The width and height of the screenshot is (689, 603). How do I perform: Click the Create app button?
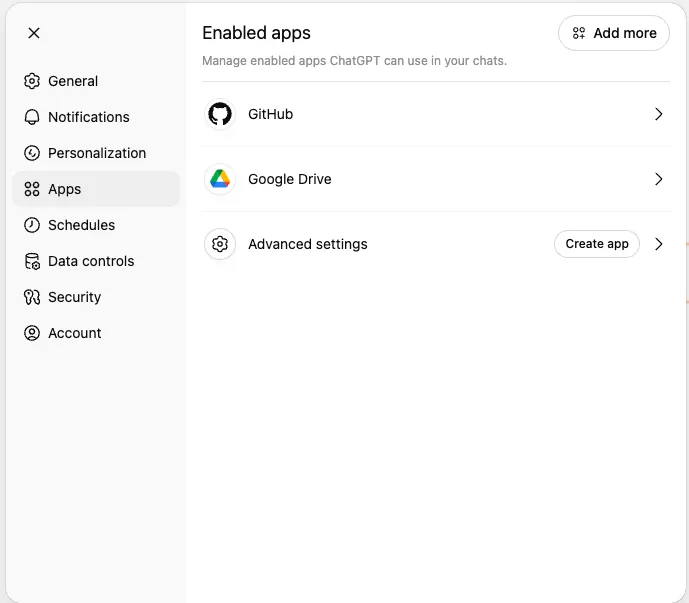597,244
